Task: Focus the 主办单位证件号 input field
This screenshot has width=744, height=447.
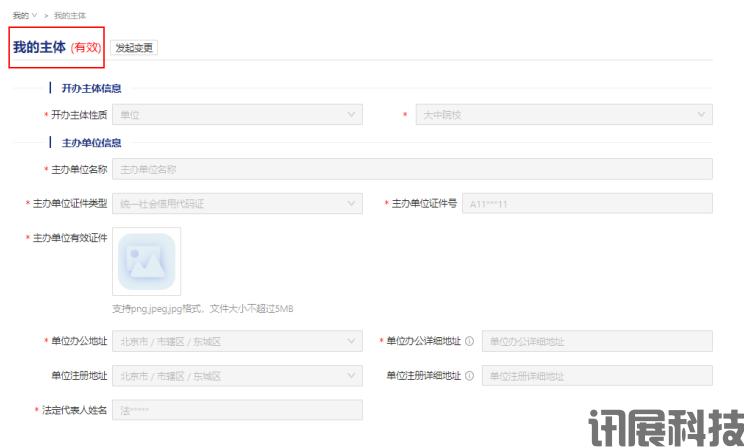Action: point(587,204)
